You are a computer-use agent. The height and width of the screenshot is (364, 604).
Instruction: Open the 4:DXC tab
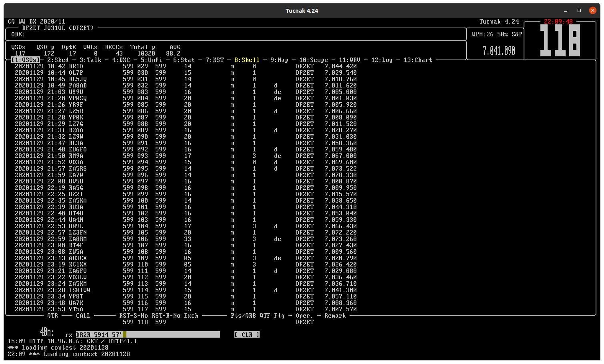click(x=121, y=60)
